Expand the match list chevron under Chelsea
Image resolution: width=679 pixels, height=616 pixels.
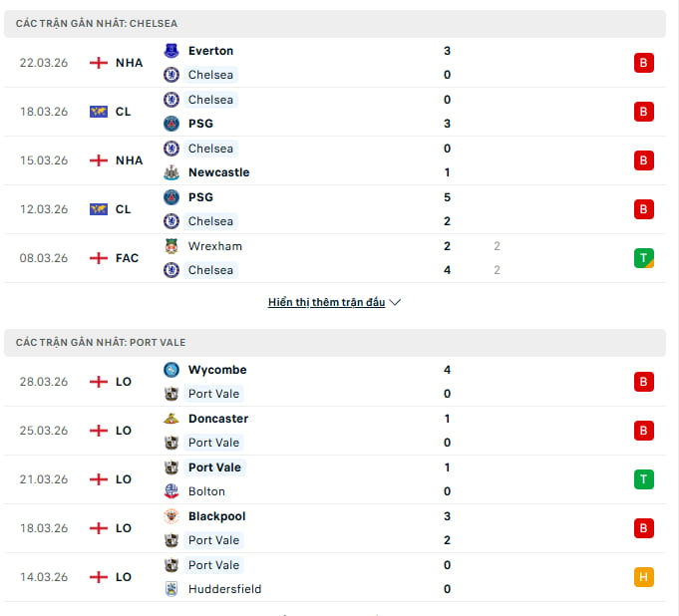(395, 303)
